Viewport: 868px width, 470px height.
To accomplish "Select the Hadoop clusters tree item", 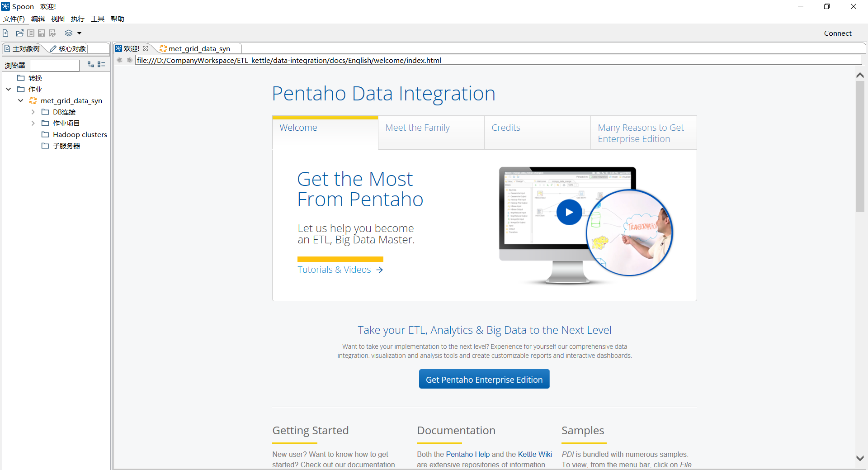I will point(80,134).
